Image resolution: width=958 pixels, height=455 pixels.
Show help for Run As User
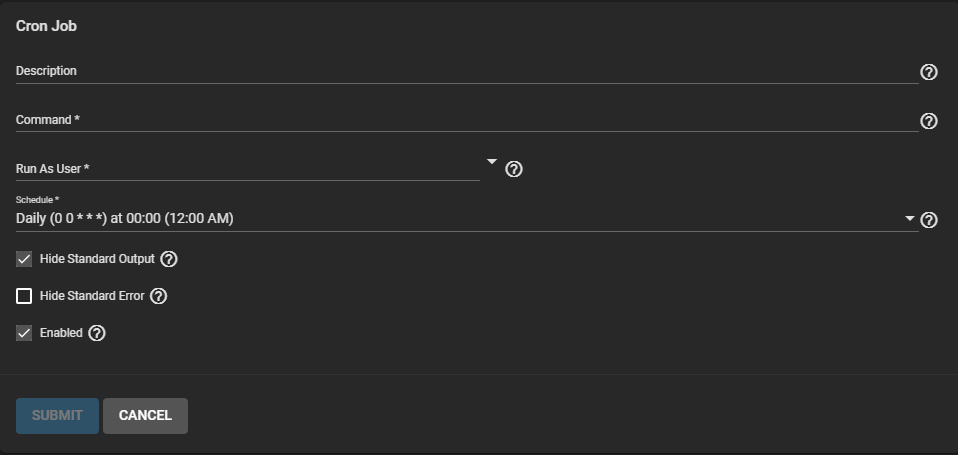point(514,169)
